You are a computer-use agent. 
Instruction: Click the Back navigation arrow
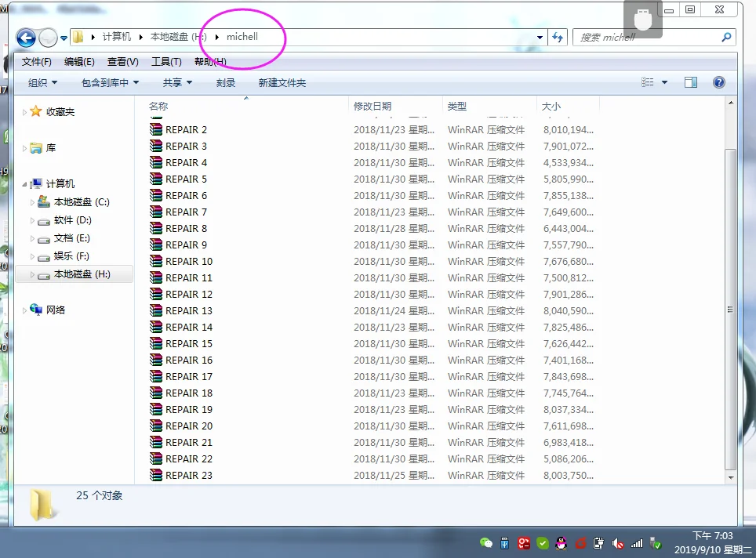pos(26,38)
